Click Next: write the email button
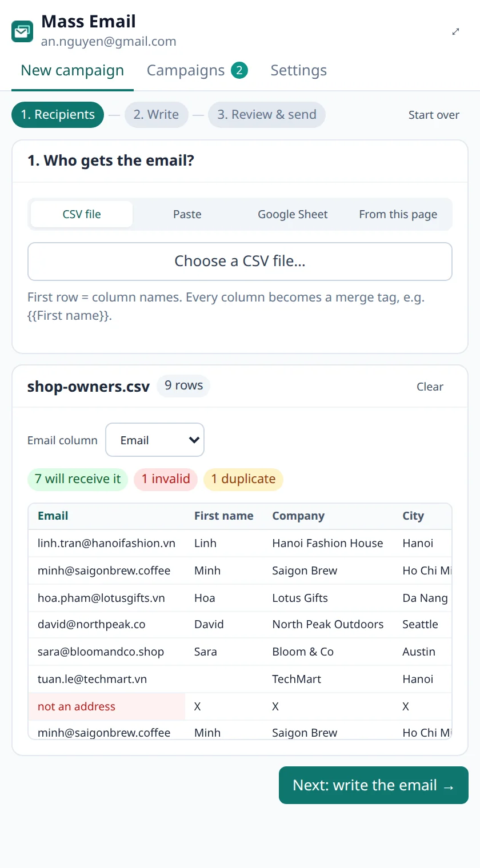 [374, 785]
